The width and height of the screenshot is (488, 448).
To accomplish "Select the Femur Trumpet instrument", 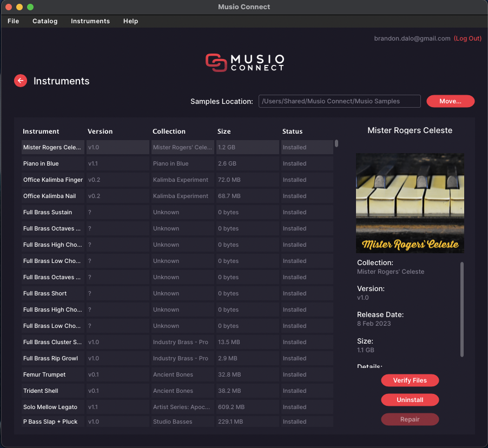I will pos(53,374).
